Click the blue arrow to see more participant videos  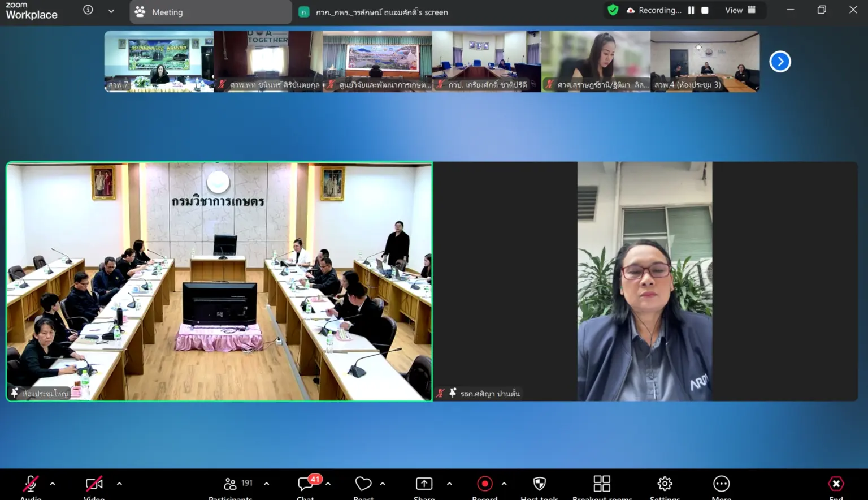coord(780,61)
